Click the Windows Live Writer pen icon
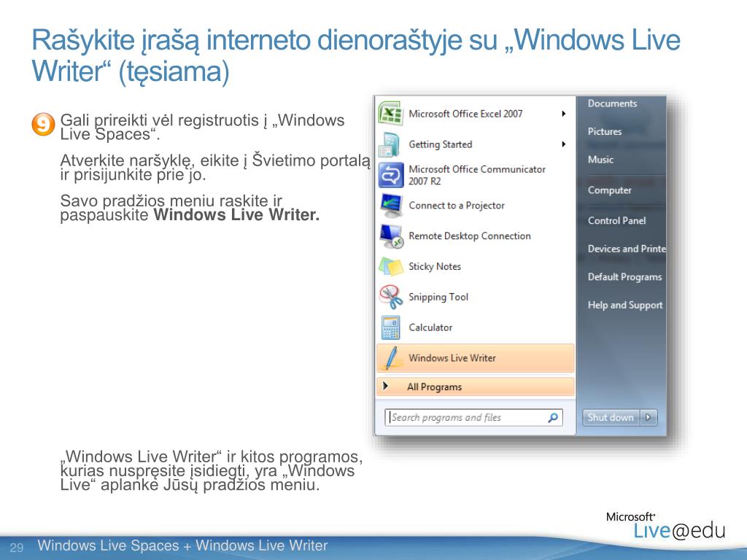This screenshot has height=560, width=747. (x=392, y=358)
